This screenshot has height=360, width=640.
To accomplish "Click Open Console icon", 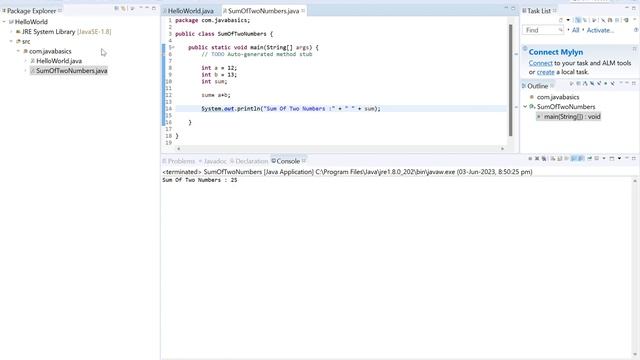I will pyautogui.click(x=612, y=158).
